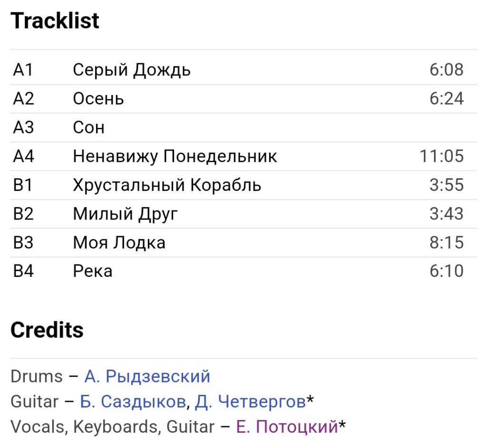This screenshot has height=448, width=487.
Task: Click the Drums credit role text
Action: tap(37, 376)
